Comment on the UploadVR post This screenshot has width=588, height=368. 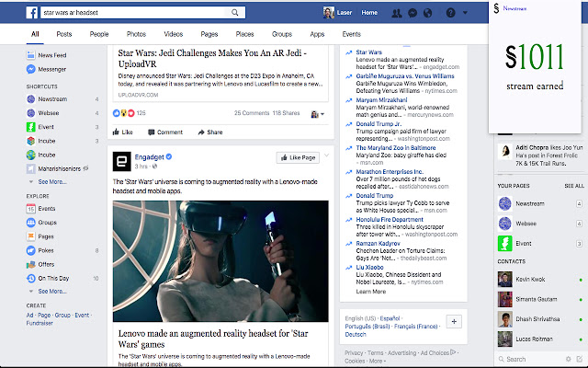[165, 132]
